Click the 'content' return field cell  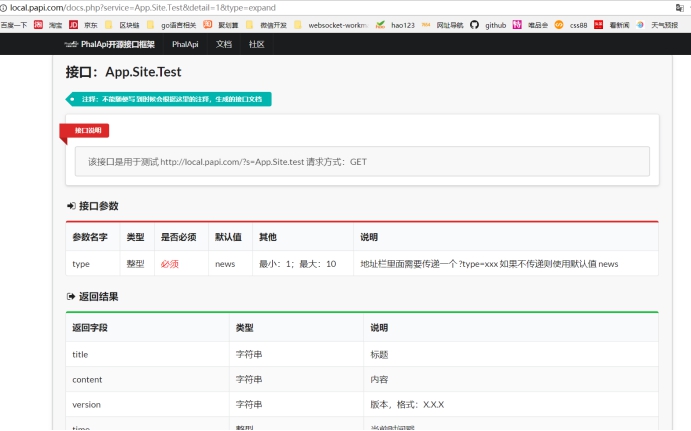click(87, 380)
